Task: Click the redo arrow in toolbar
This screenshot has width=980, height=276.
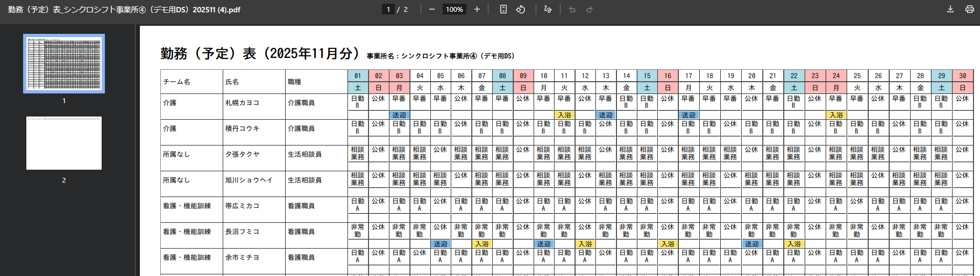Action: click(590, 10)
